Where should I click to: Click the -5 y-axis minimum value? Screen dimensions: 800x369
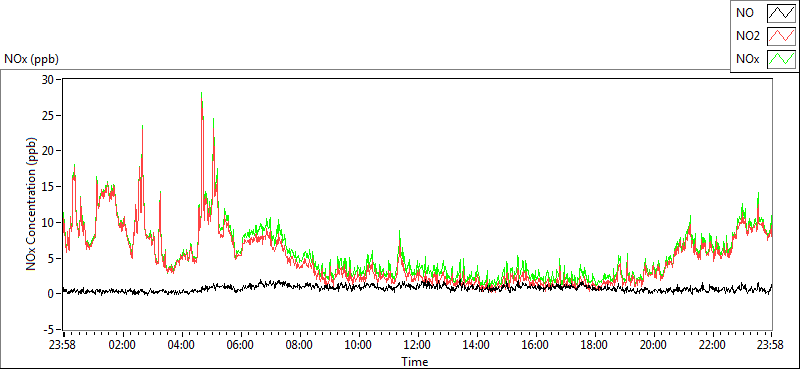(50, 330)
